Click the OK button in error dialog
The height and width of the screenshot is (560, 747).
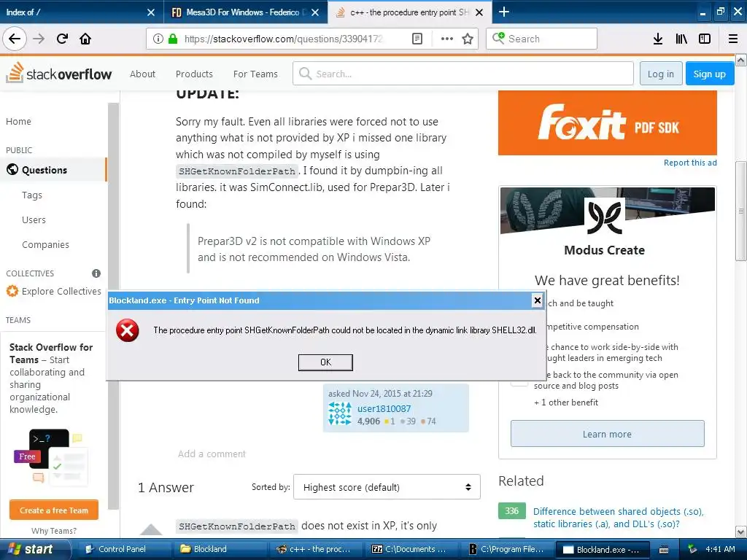(325, 362)
